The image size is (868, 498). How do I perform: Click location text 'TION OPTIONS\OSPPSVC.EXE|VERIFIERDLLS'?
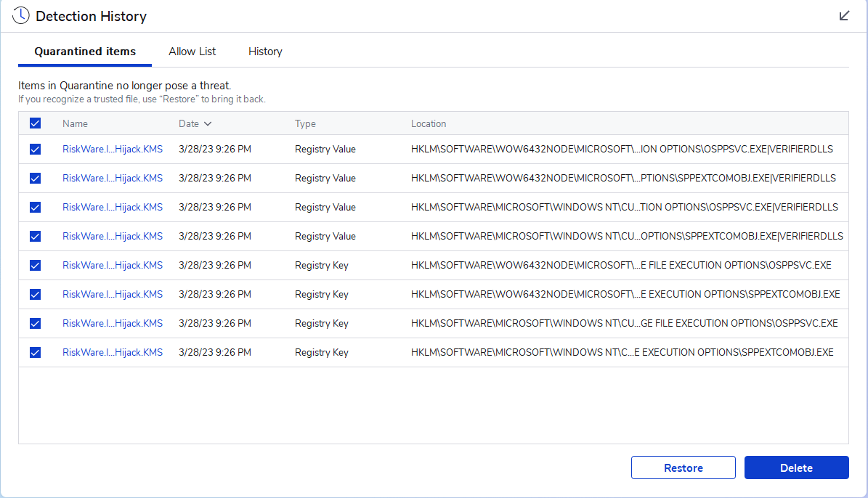[625, 208]
